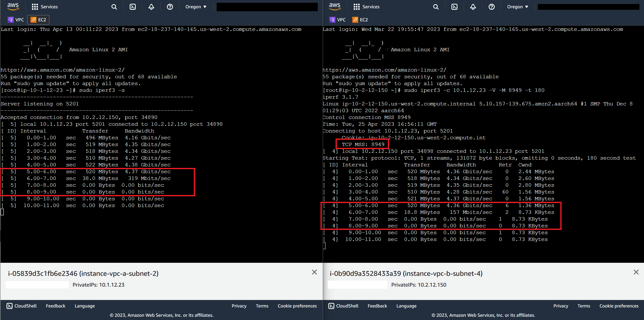Click the AWS logo in the right pane
The height and width of the screenshot is (320, 644).
click(x=335, y=7)
